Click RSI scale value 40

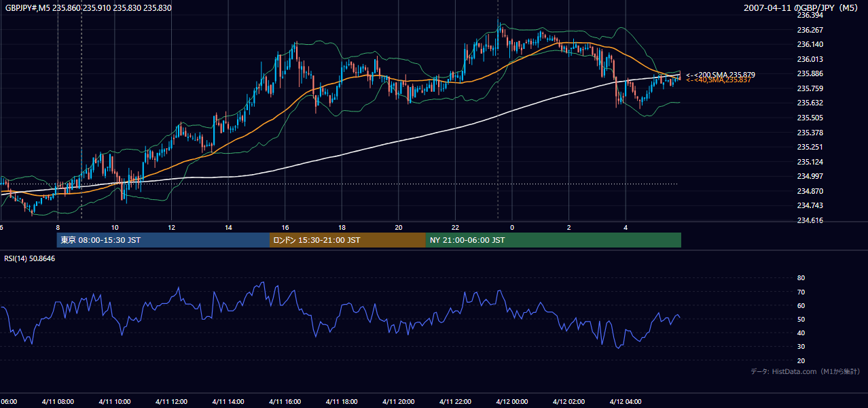[x=801, y=333]
